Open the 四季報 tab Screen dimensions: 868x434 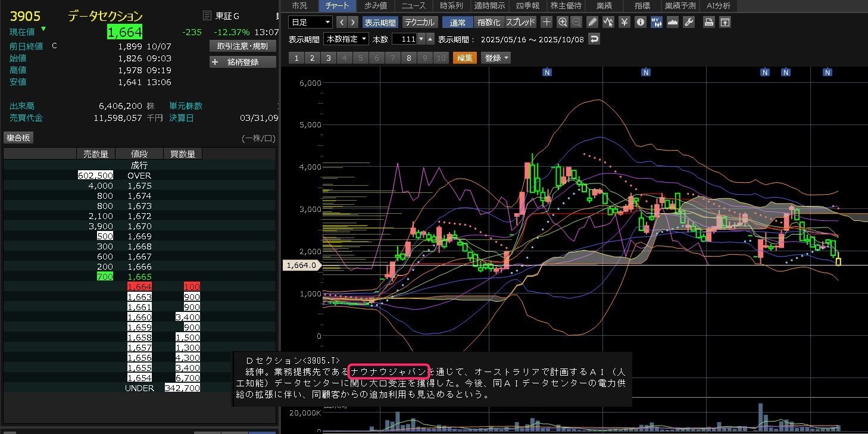[x=527, y=5]
